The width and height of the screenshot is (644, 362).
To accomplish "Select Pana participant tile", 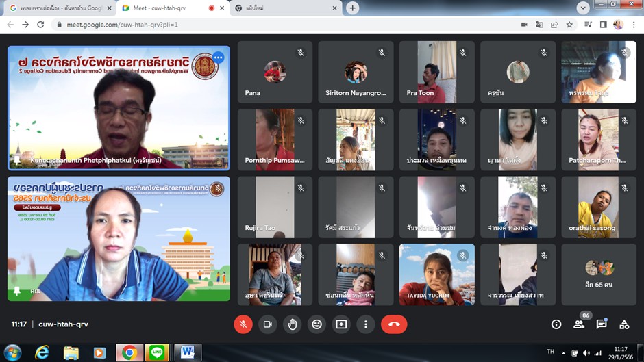I will [275, 72].
